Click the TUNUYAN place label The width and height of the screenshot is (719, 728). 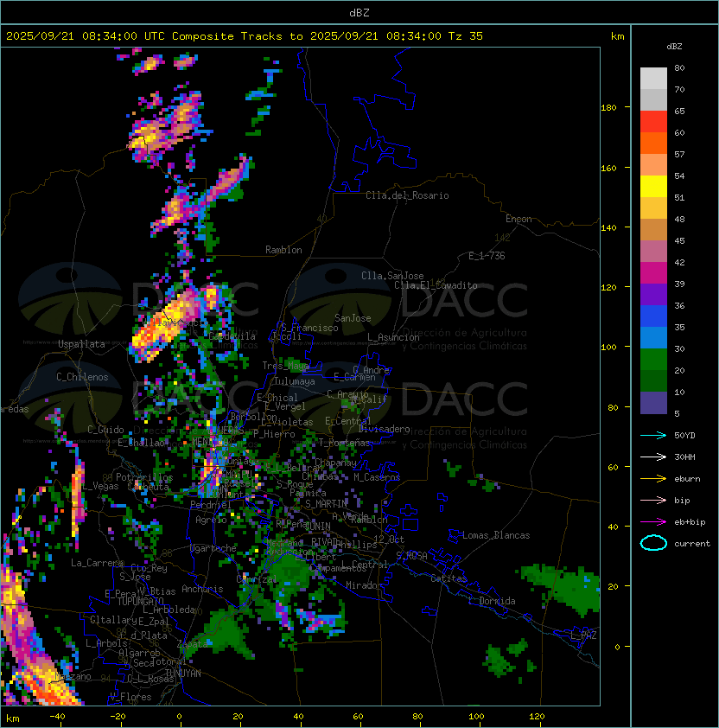click(x=183, y=674)
